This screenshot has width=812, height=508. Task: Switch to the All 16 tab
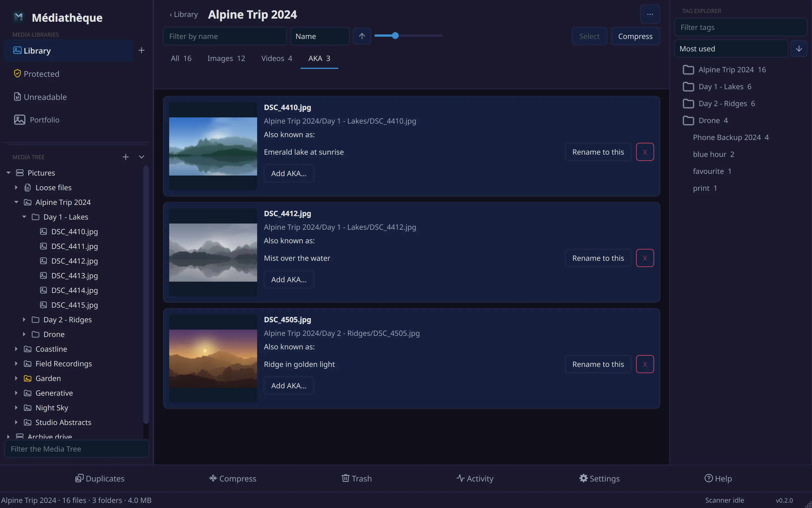pos(181,58)
